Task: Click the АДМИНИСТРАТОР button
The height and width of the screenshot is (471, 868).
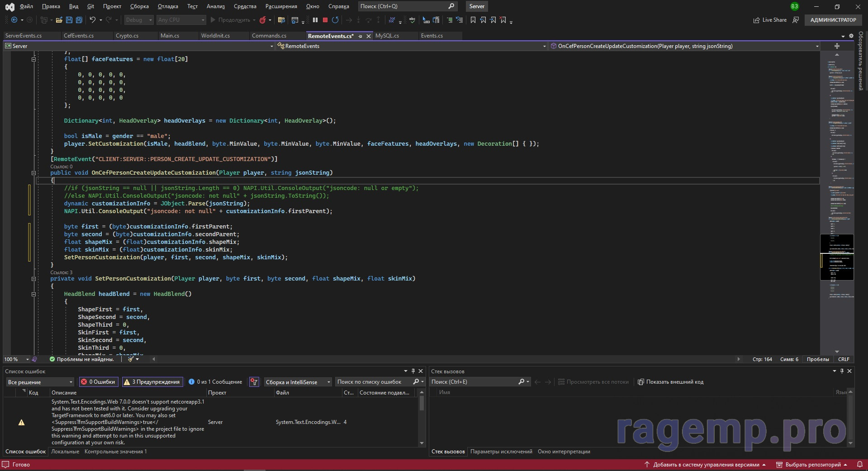Action: click(x=833, y=20)
